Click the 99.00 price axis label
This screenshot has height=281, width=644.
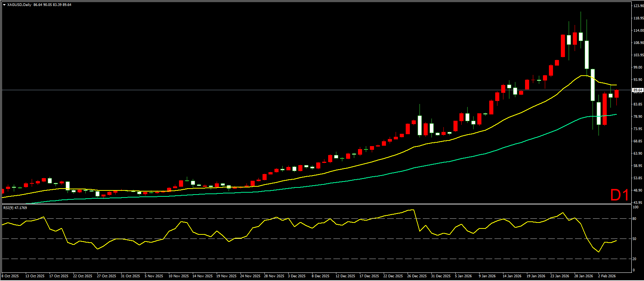pos(638,67)
